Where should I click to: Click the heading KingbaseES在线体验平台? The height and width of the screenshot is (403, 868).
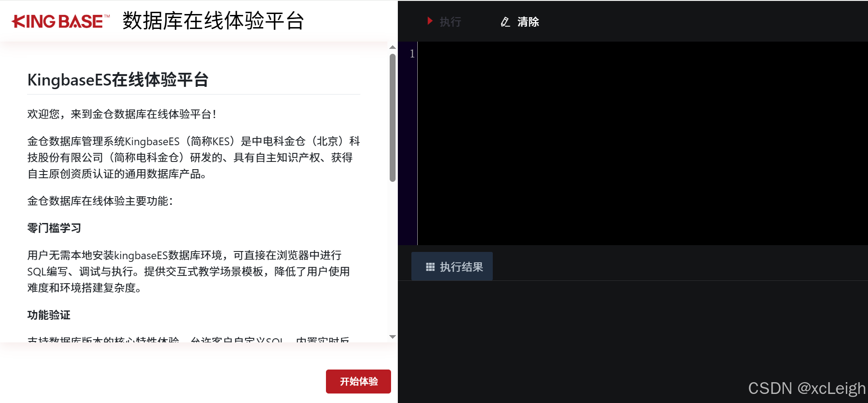click(x=118, y=80)
